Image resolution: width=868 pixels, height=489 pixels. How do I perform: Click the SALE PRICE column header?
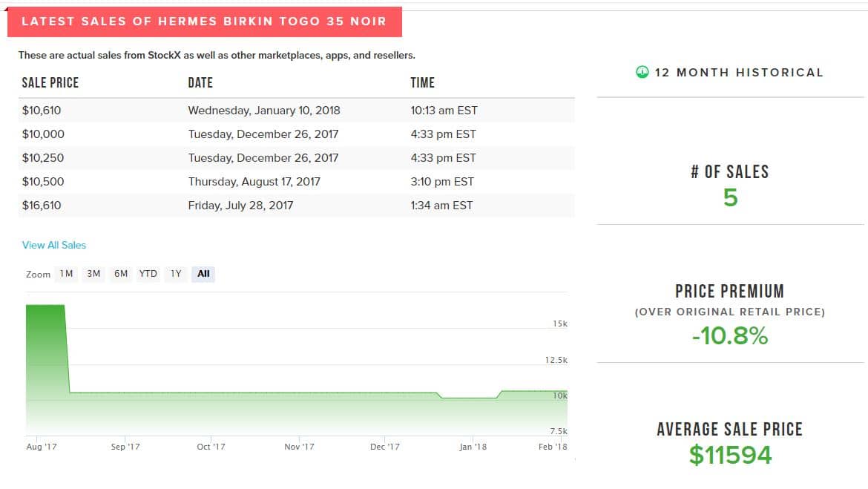(x=50, y=82)
